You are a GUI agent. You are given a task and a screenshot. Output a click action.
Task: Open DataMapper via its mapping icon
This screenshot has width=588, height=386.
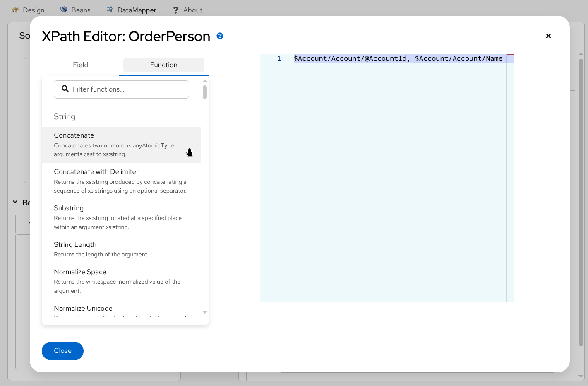(x=109, y=9)
